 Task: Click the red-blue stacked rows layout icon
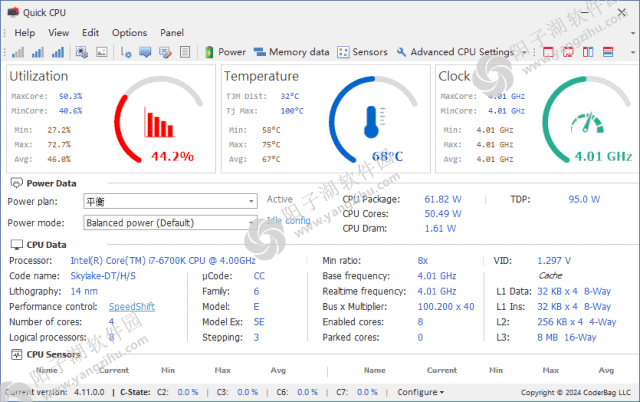pyautogui.click(x=608, y=52)
